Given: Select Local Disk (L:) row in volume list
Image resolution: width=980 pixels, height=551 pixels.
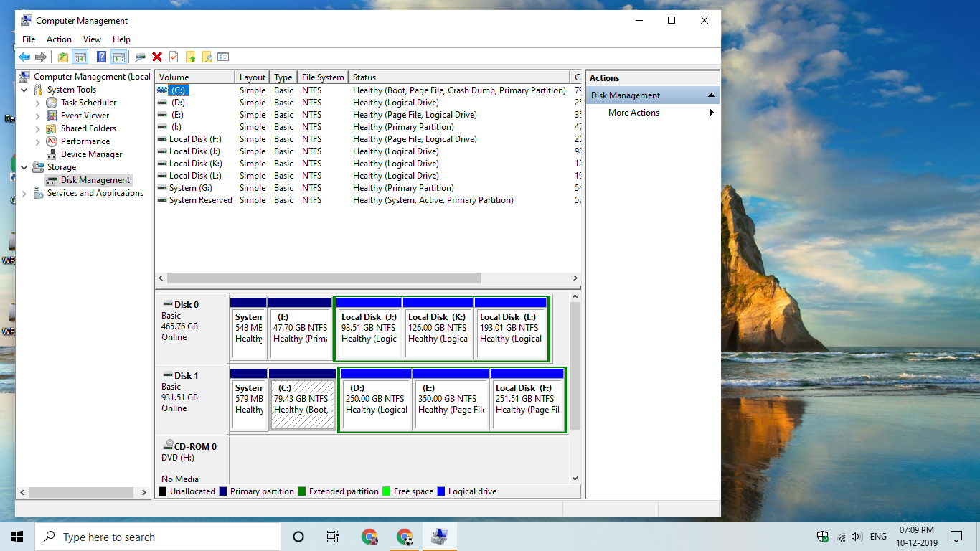Looking at the screenshot, I should click(x=367, y=176).
